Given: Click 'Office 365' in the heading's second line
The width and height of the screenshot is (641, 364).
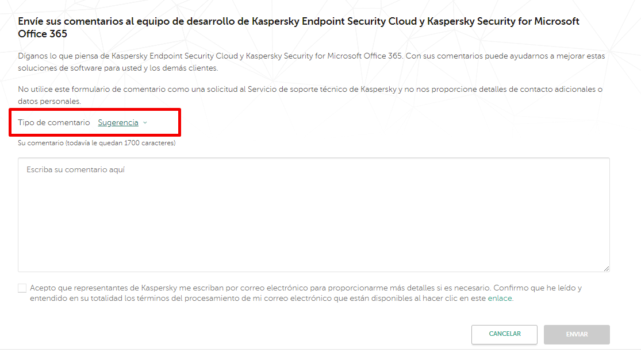Looking at the screenshot, I should 43,34.
